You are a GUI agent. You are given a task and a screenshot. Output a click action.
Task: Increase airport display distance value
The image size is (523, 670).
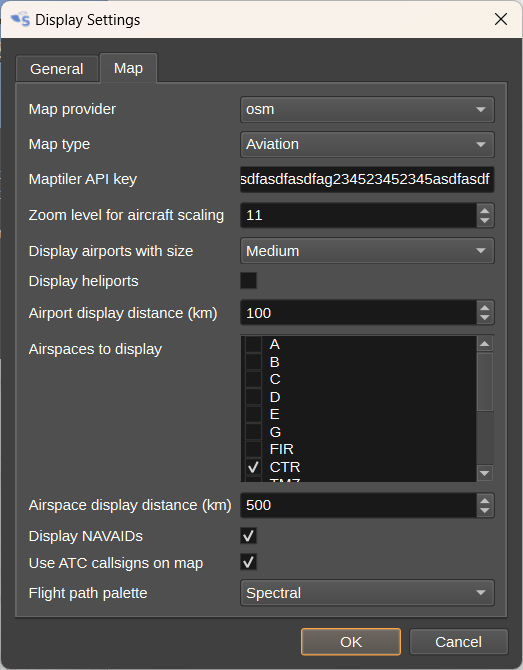tap(485, 308)
